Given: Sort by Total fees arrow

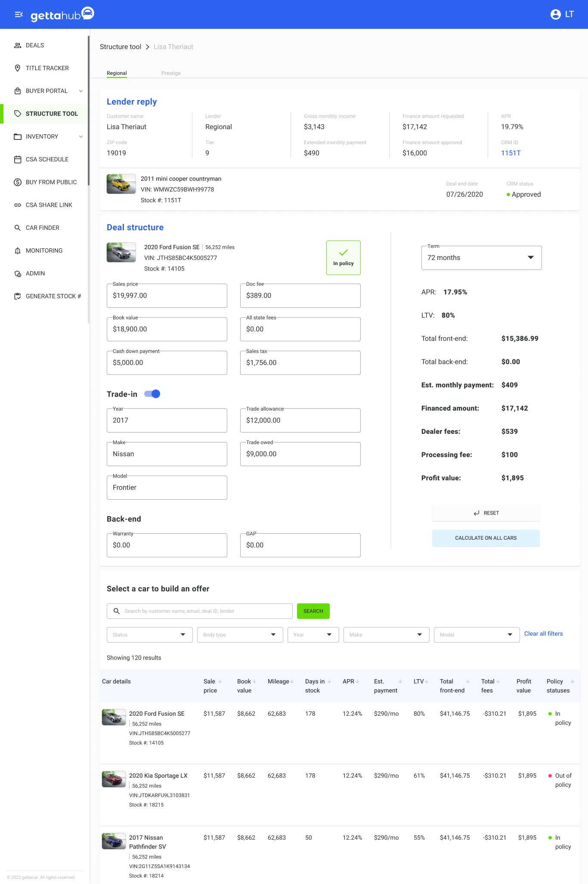Looking at the screenshot, I should tap(498, 681).
